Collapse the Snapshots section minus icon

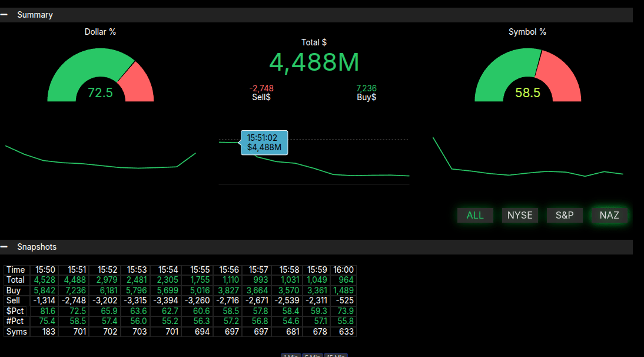pos(4,247)
